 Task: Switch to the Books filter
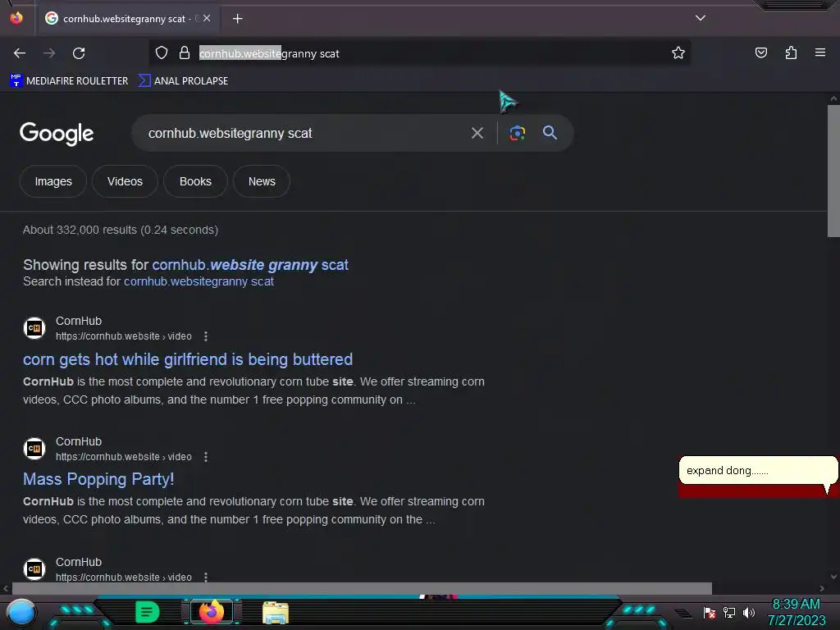[x=195, y=181]
